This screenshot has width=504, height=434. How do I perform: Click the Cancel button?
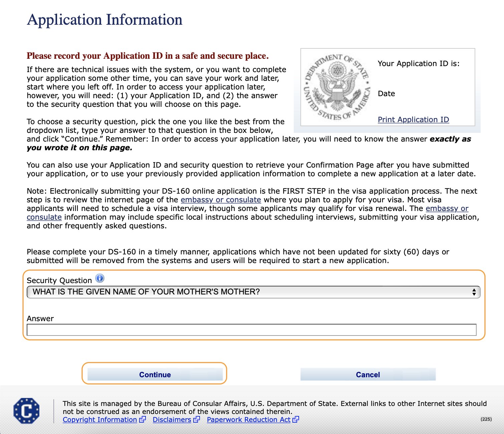pos(368,375)
